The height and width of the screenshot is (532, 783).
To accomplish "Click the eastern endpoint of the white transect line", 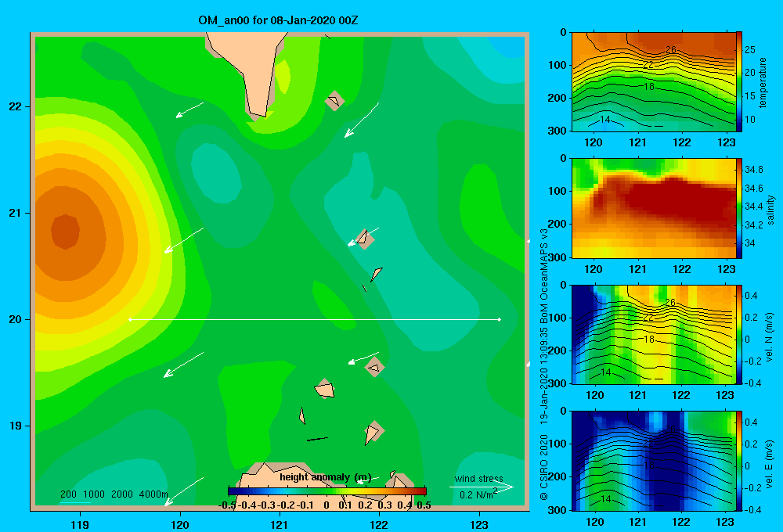I will point(500,319).
